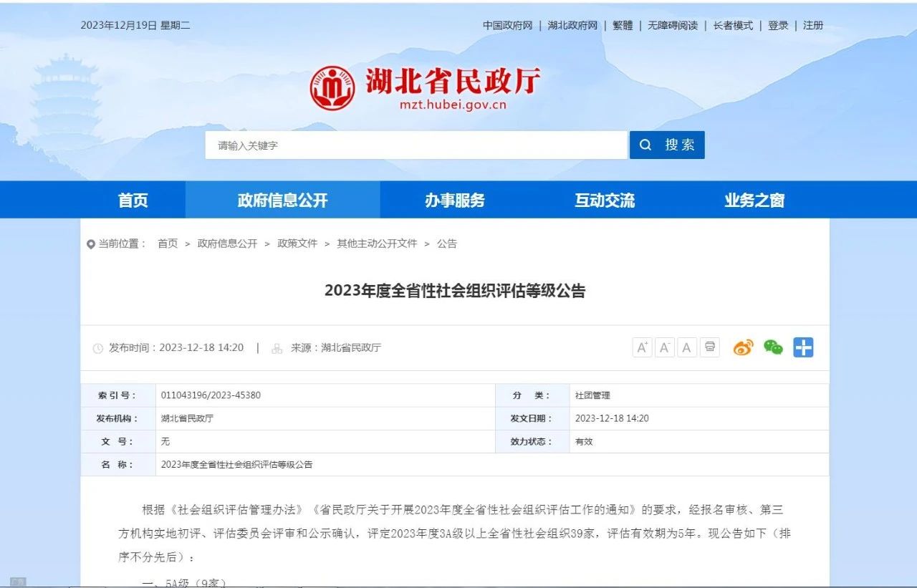Click the decrease font size A- icon
This screenshot has height=588, width=917.
coord(665,348)
